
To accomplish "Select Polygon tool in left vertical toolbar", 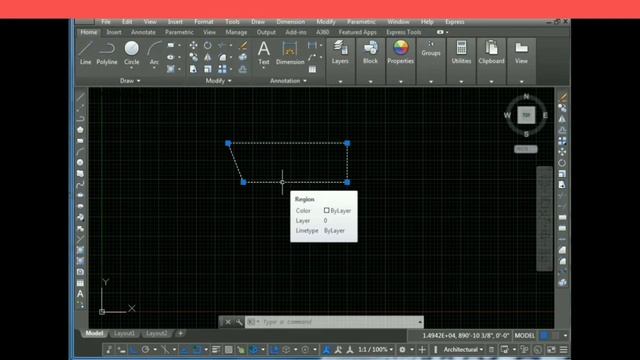I will [x=80, y=130].
